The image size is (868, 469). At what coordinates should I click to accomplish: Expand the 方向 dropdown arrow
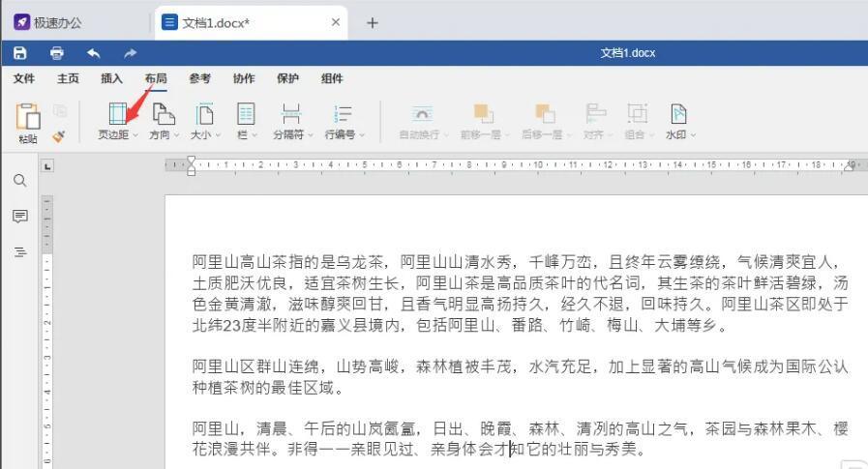[x=176, y=135]
